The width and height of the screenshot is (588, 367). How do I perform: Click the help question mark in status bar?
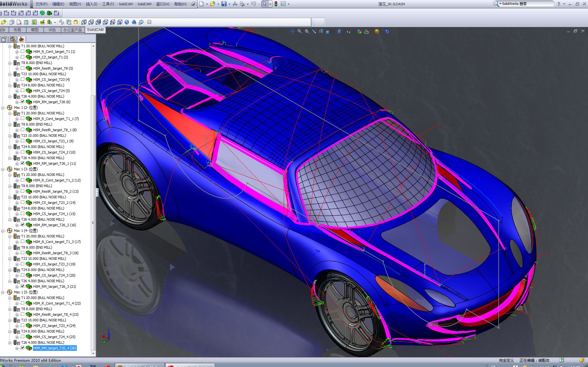click(x=562, y=360)
